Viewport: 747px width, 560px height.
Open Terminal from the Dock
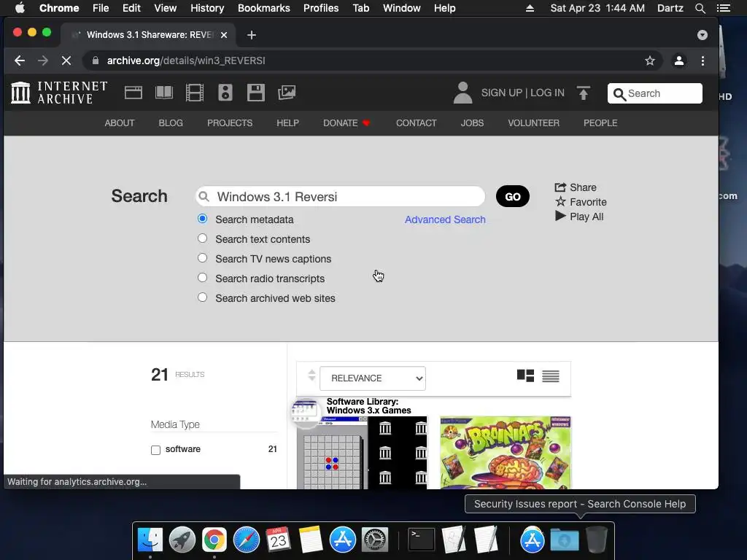[x=422, y=540]
